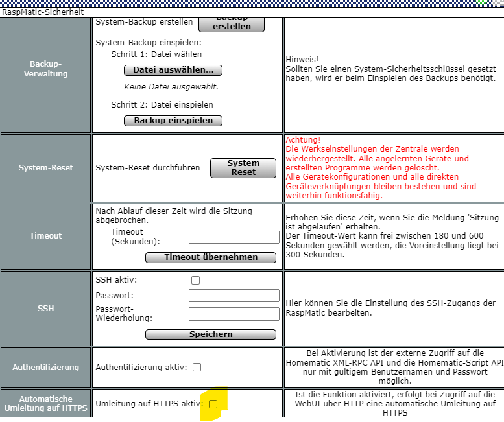This screenshot has height=422, width=504.
Task: Focus the Timeout (Sekunden) input field
Action: tap(234, 237)
